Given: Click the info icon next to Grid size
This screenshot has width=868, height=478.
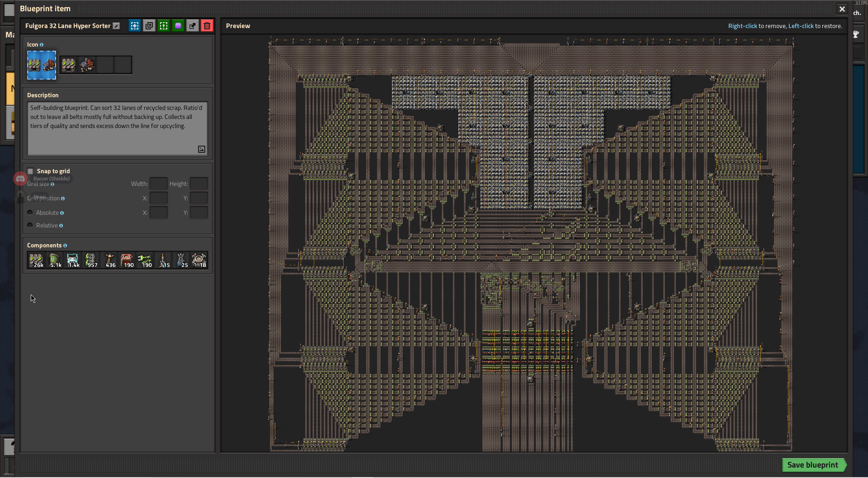Looking at the screenshot, I should coord(52,184).
